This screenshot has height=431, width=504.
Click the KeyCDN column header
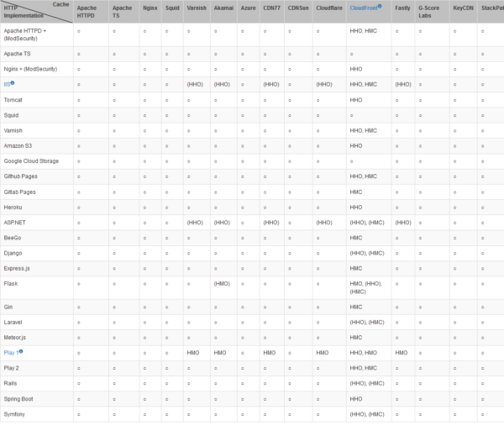point(464,8)
